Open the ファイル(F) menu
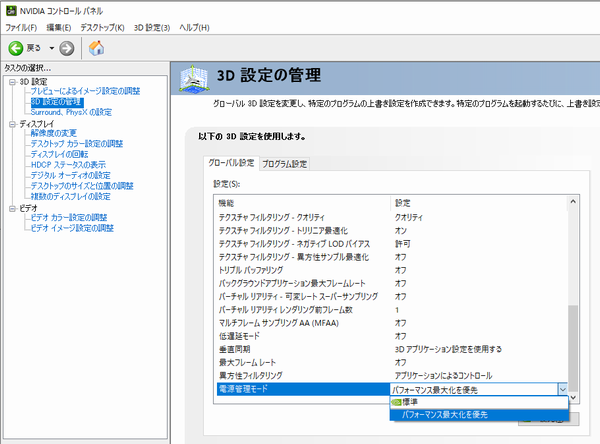Image resolution: width=600 pixels, height=444 pixels. click(x=21, y=28)
